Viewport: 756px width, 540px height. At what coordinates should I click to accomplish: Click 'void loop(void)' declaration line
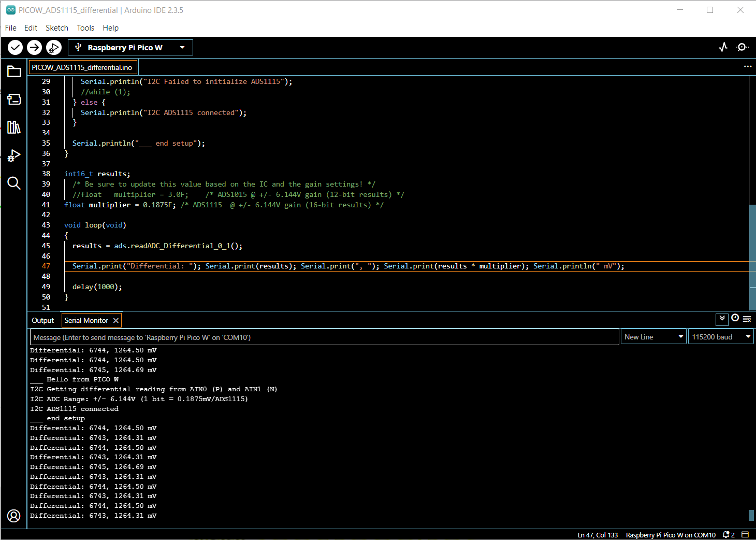point(95,225)
